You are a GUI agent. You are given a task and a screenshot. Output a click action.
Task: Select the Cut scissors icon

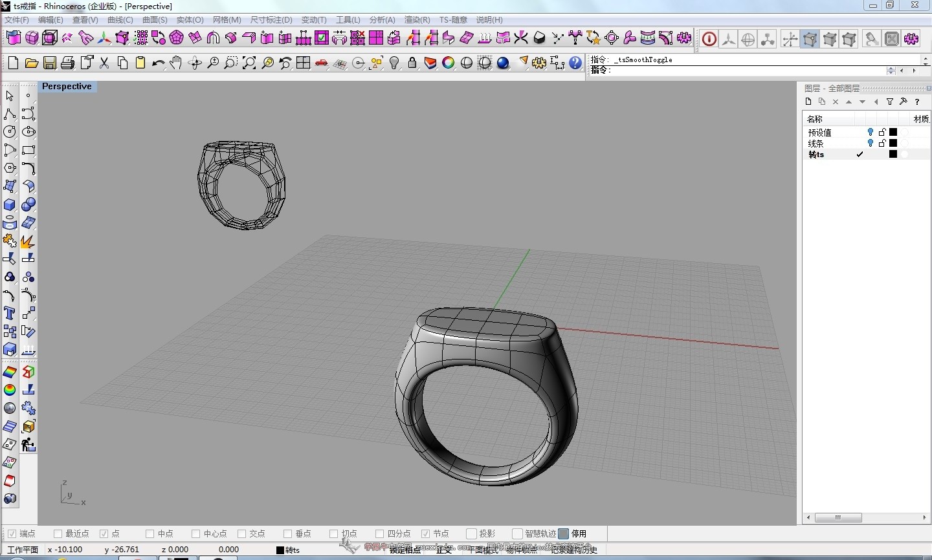point(104,63)
